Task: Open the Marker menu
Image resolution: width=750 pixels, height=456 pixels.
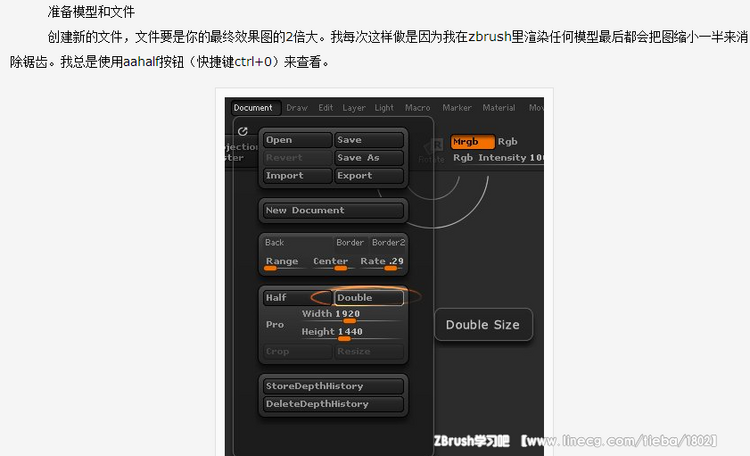Action: [457, 108]
